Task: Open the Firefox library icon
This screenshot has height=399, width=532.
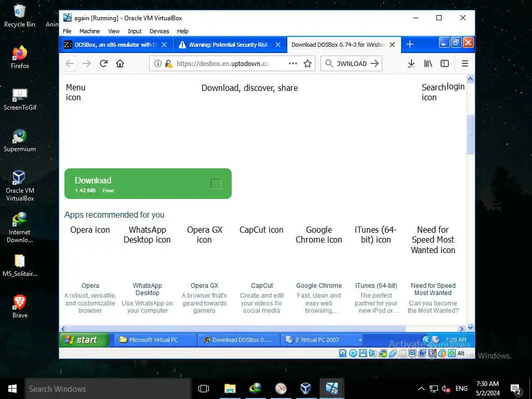Action: coord(428,63)
